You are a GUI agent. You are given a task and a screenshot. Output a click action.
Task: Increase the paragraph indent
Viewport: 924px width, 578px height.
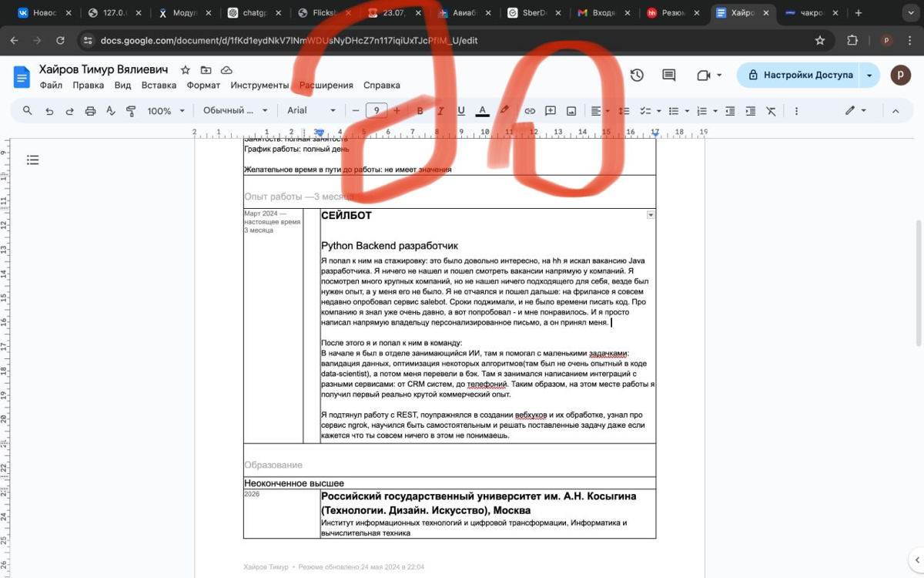point(751,111)
